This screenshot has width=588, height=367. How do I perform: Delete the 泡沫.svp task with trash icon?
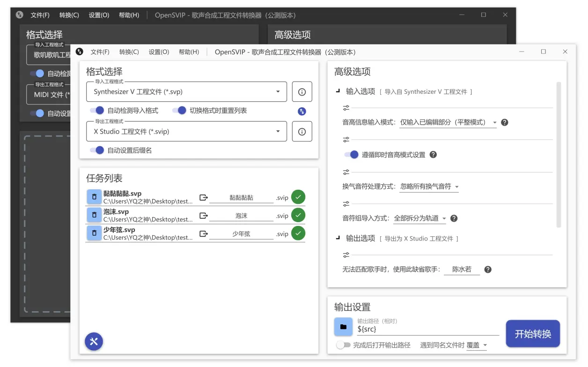coord(94,215)
